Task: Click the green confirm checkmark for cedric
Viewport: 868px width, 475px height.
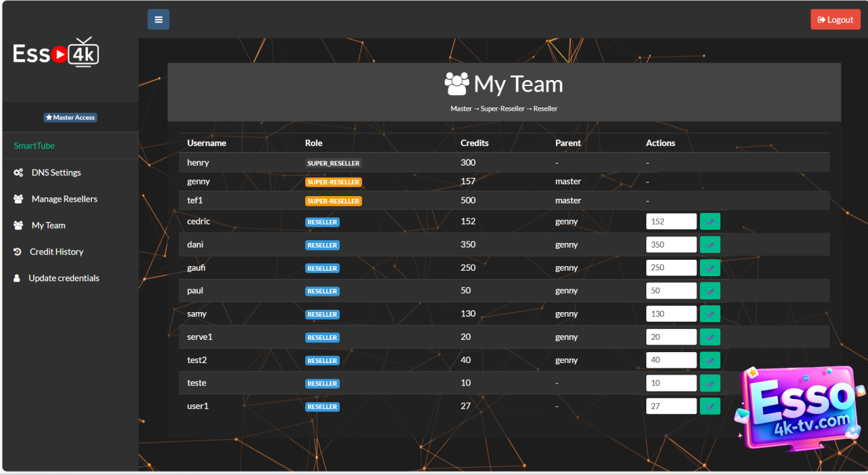Action: click(x=710, y=222)
